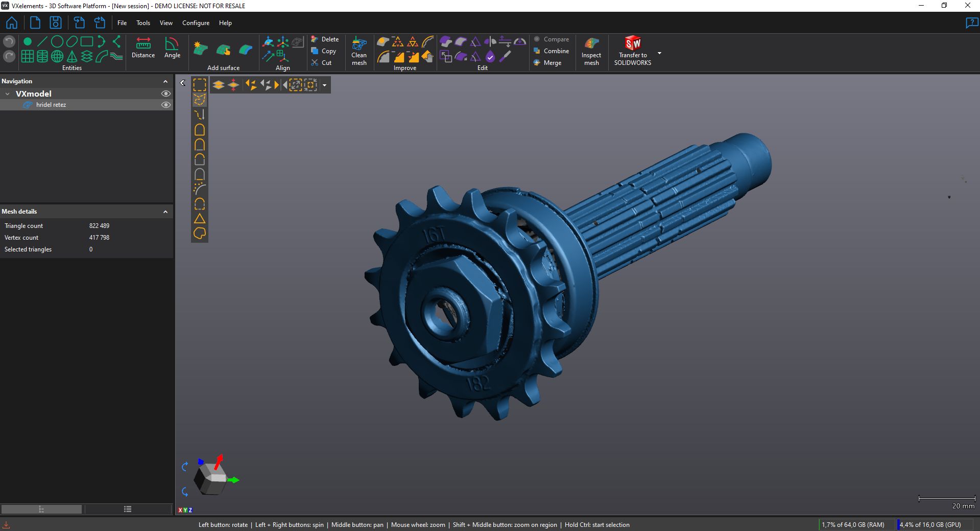Select the rectangle selection tool
The height and width of the screenshot is (531, 980).
pos(200,85)
